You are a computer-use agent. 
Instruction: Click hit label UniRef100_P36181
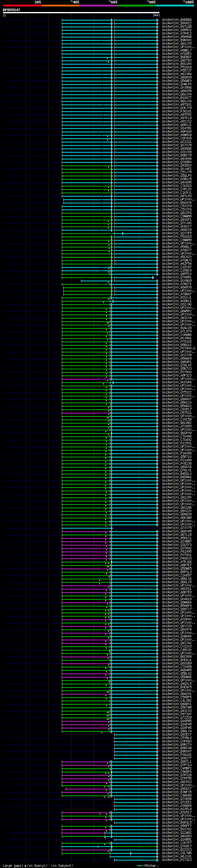point(177,111)
